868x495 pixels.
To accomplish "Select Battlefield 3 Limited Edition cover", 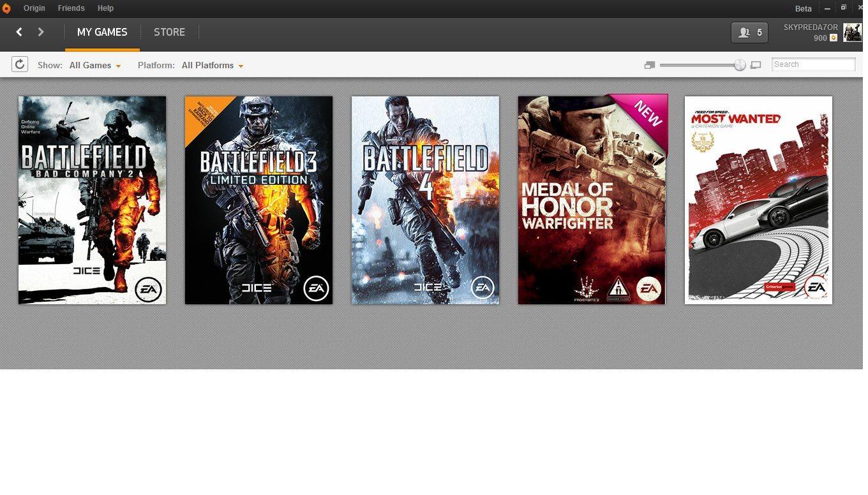I will [258, 200].
